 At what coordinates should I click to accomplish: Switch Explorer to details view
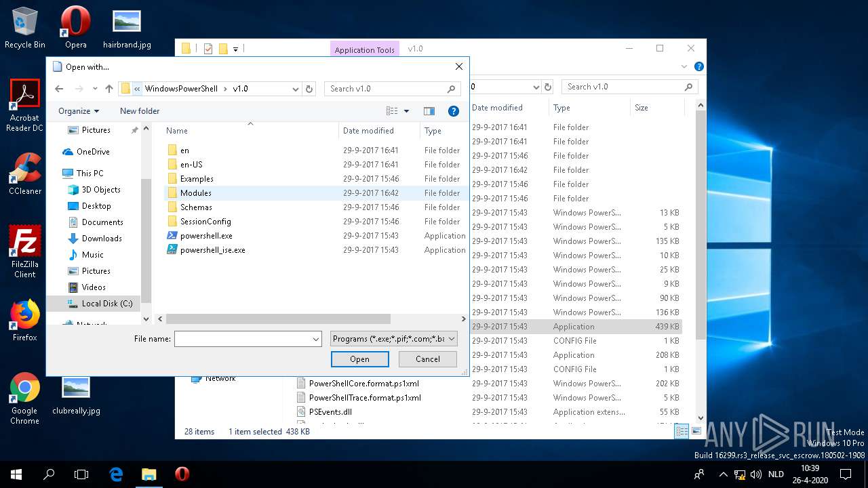[682, 431]
